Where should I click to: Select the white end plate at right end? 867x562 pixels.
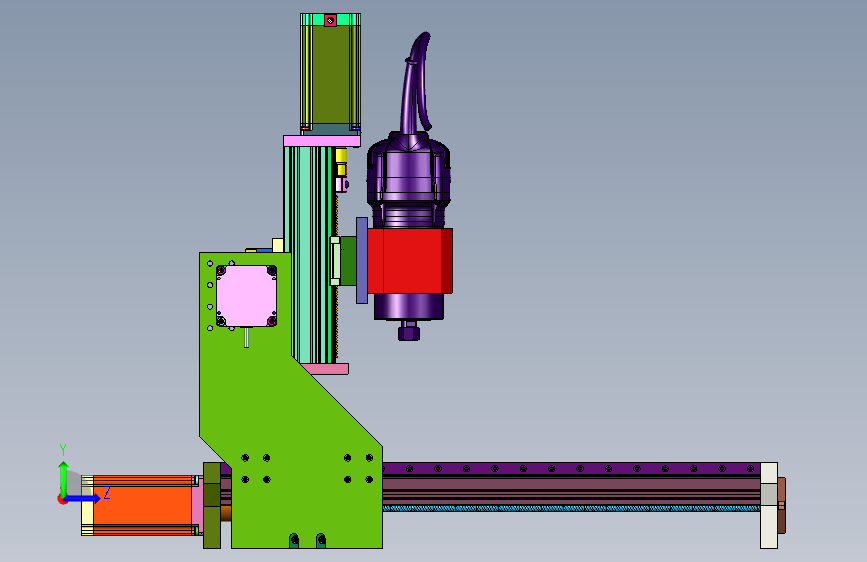click(x=769, y=506)
